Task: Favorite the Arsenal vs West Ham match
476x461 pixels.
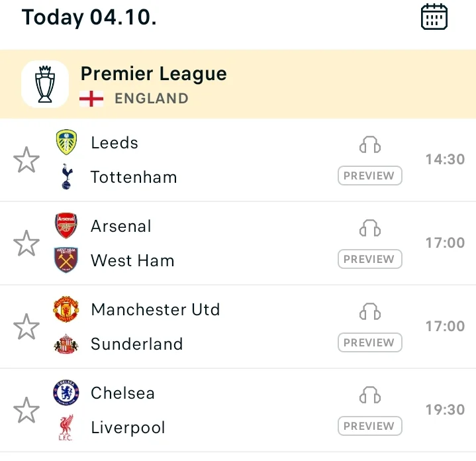Action: 26,244
